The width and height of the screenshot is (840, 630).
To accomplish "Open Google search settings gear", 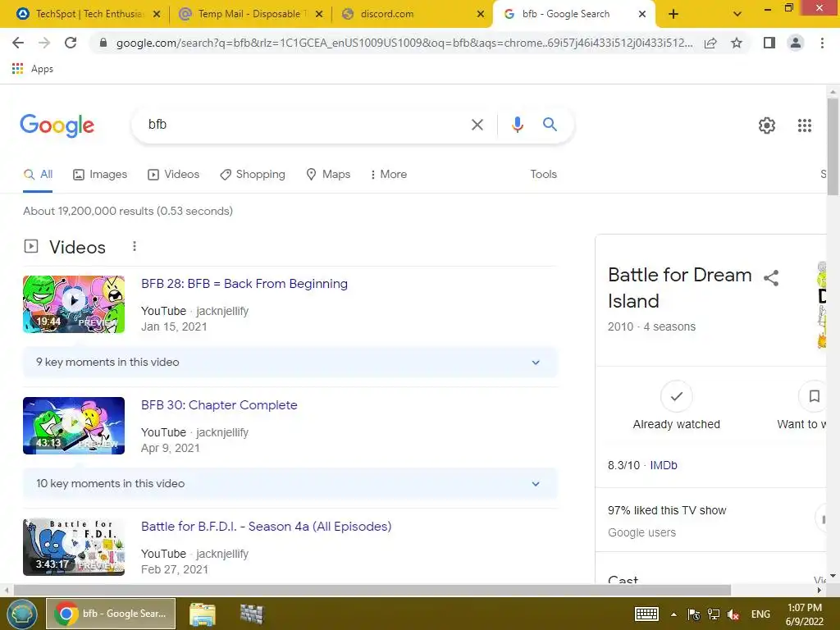I will pos(767,126).
